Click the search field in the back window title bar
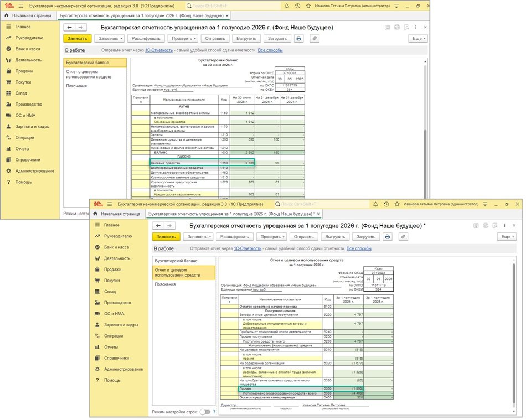 [233, 6]
